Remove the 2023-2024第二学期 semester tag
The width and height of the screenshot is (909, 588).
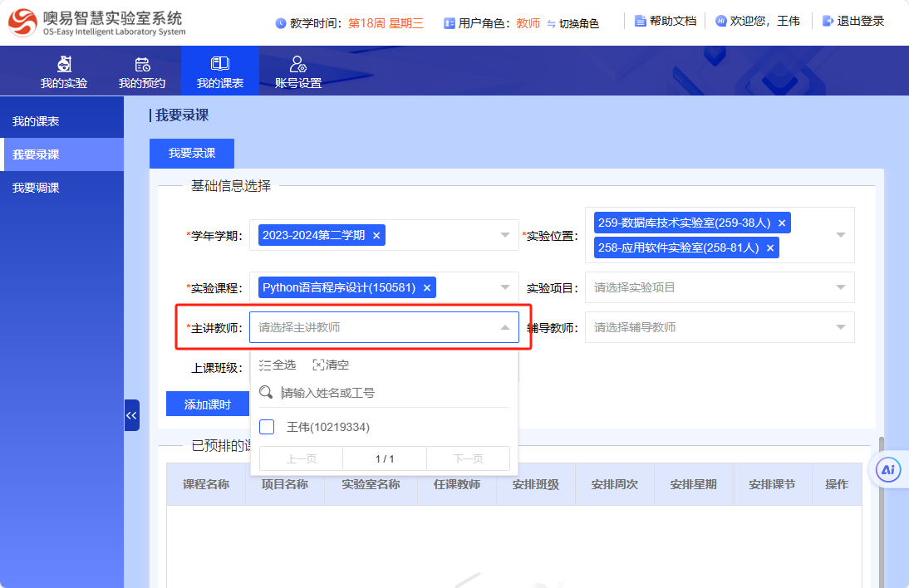pos(376,236)
